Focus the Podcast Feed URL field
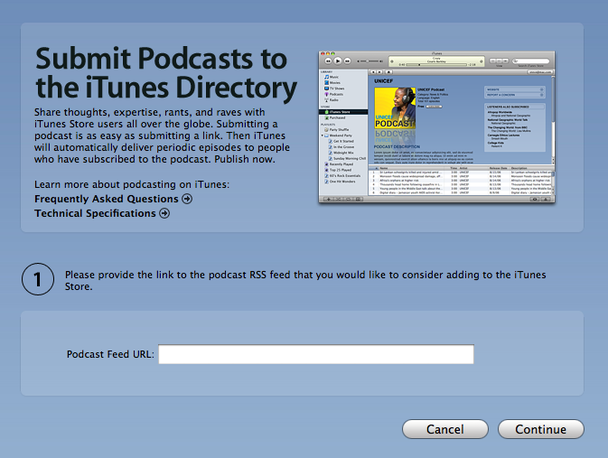The width and height of the screenshot is (608, 458). click(316, 354)
